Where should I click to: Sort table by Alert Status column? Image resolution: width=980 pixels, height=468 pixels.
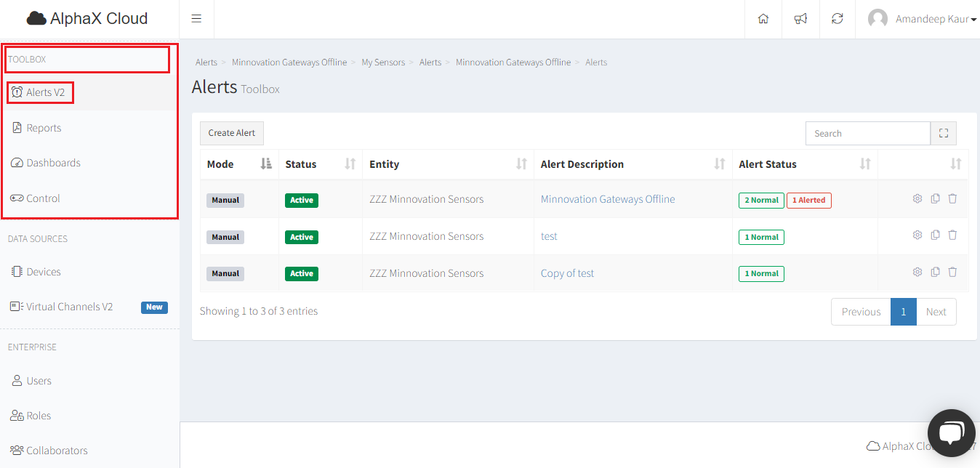[x=865, y=164]
